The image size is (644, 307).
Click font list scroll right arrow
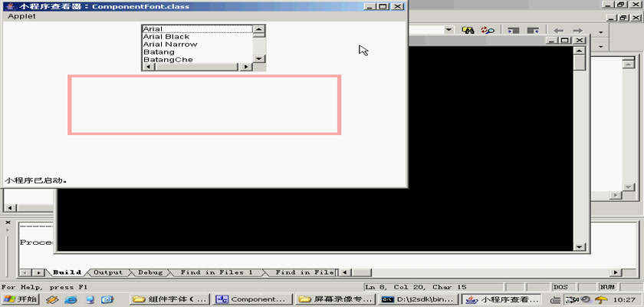pyautogui.click(x=246, y=67)
